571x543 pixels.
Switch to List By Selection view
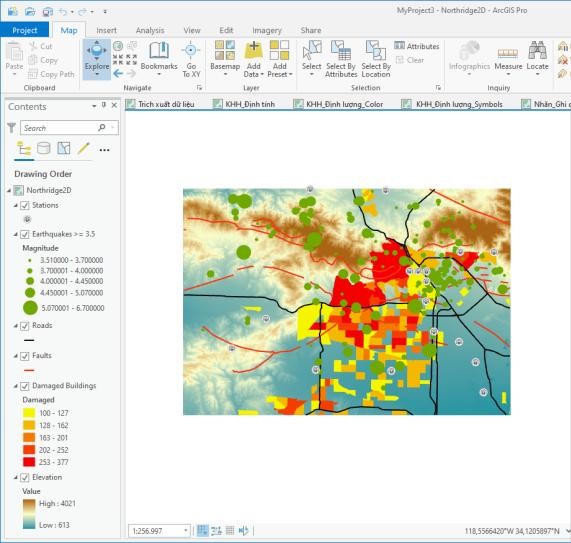(64, 148)
